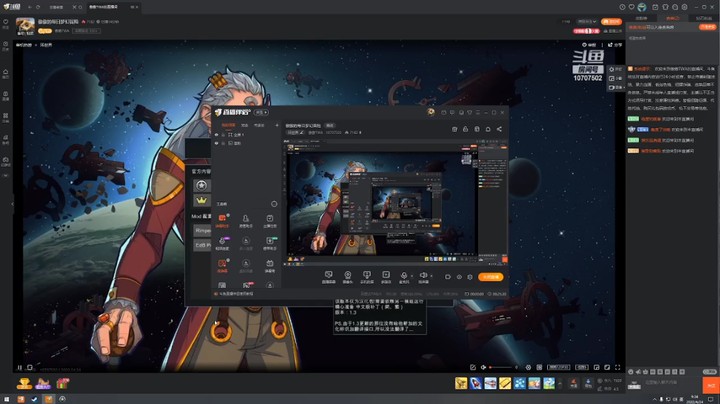
Task: Click the volume speaker icon in player controls
Action: pyautogui.click(x=483, y=367)
